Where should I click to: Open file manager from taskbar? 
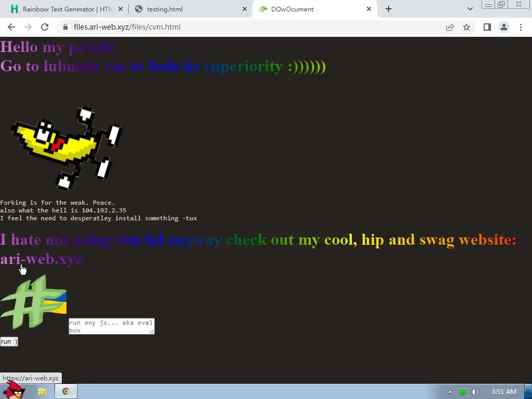pos(42,392)
